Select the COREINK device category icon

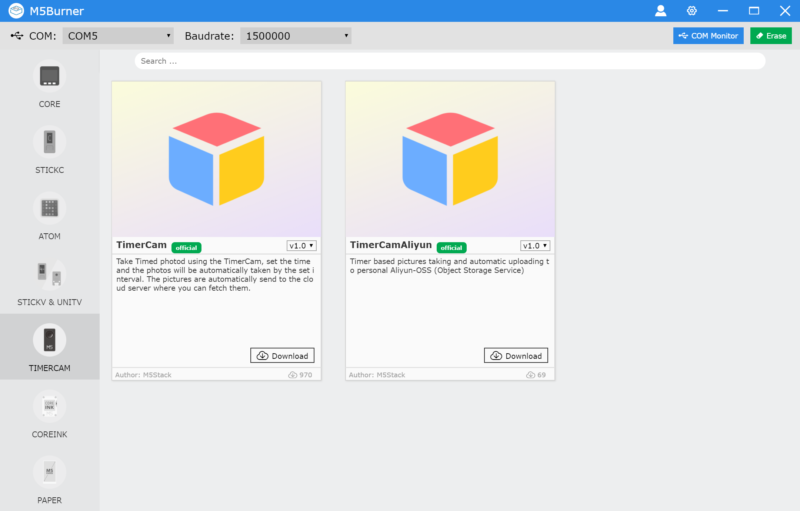click(49, 406)
